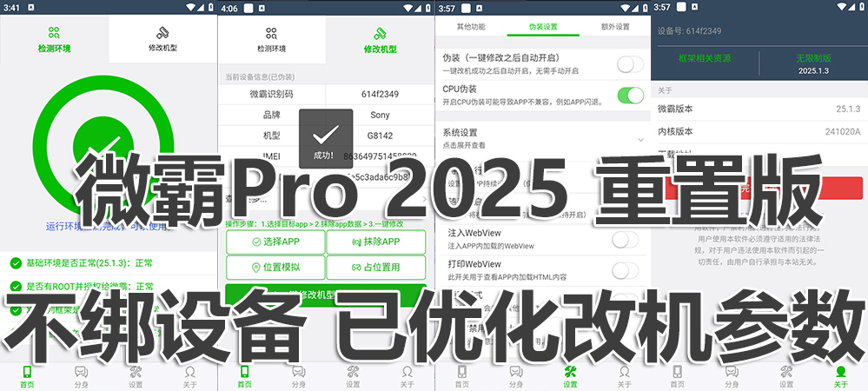This screenshot has width=868, height=391.
Task: Enable the 注入WebView toggle
Action: 626,239
